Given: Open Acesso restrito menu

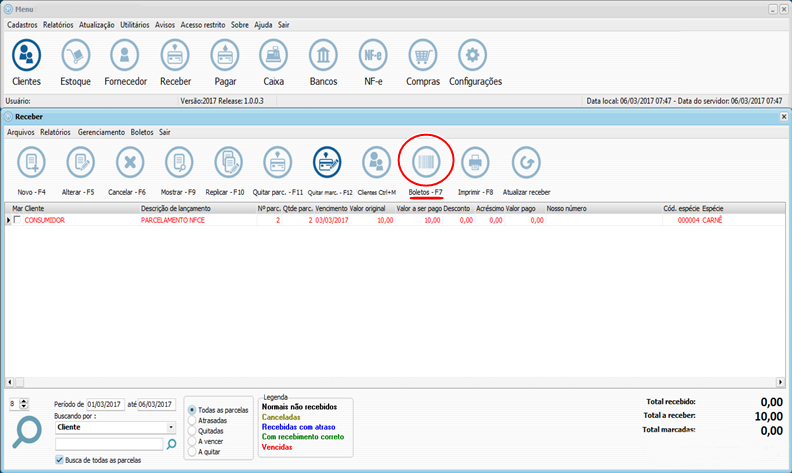Looking at the screenshot, I should pos(203,25).
